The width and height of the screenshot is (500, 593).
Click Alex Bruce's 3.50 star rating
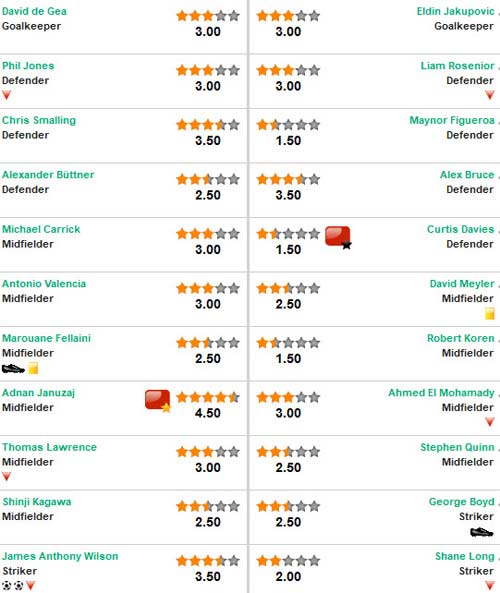pos(288,179)
